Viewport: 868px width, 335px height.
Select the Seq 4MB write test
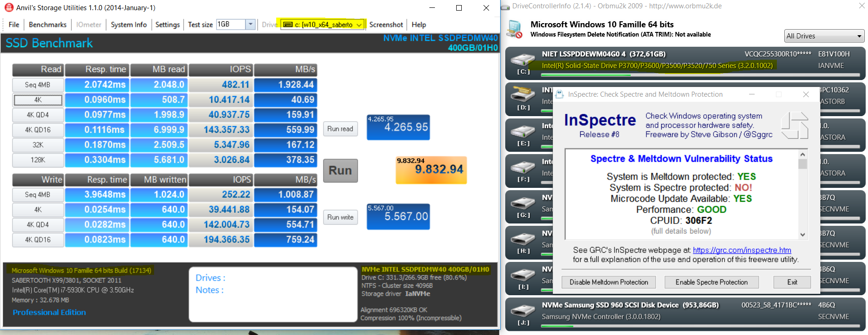38,194
